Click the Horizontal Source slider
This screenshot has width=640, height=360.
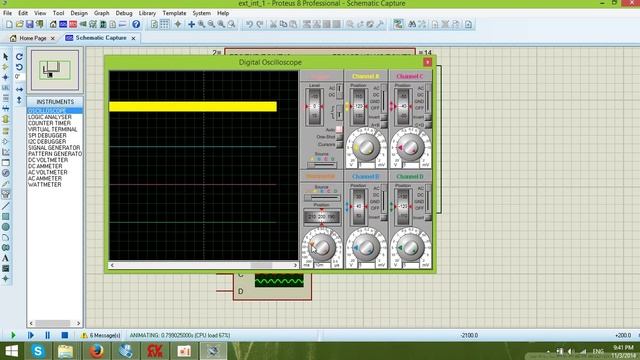[322, 198]
